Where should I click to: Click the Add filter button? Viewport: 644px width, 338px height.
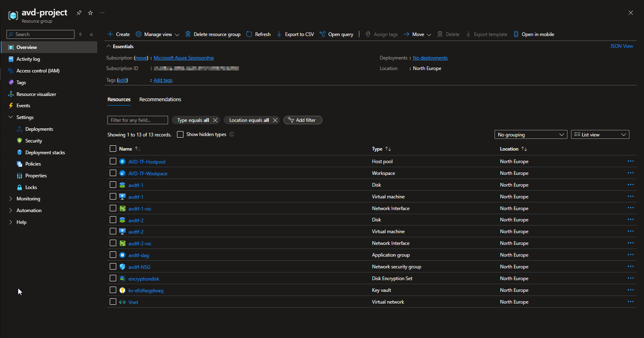[x=303, y=120]
